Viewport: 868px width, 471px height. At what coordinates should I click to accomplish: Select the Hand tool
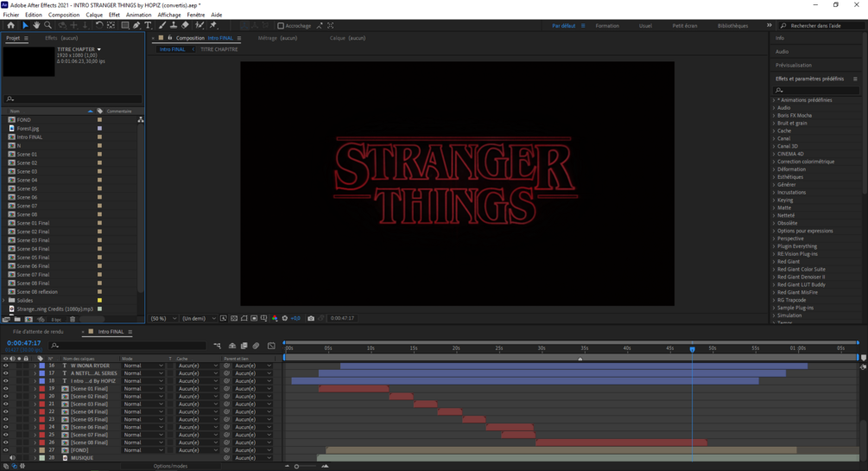coord(36,25)
